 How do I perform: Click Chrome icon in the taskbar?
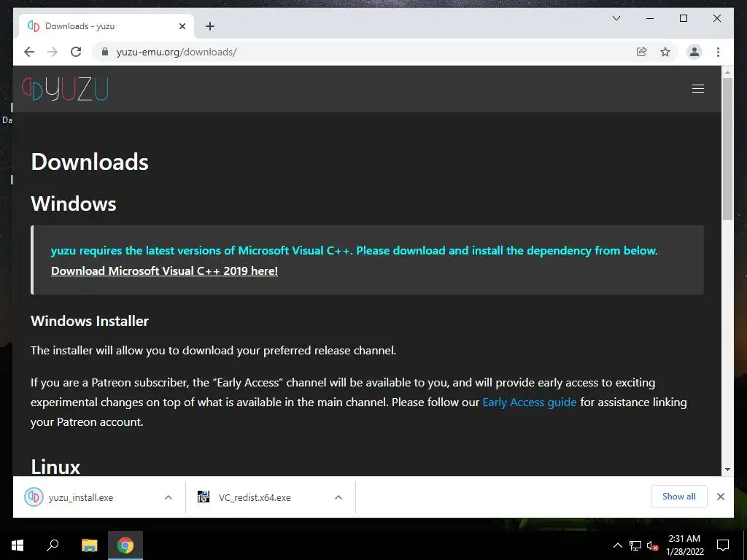(125, 545)
